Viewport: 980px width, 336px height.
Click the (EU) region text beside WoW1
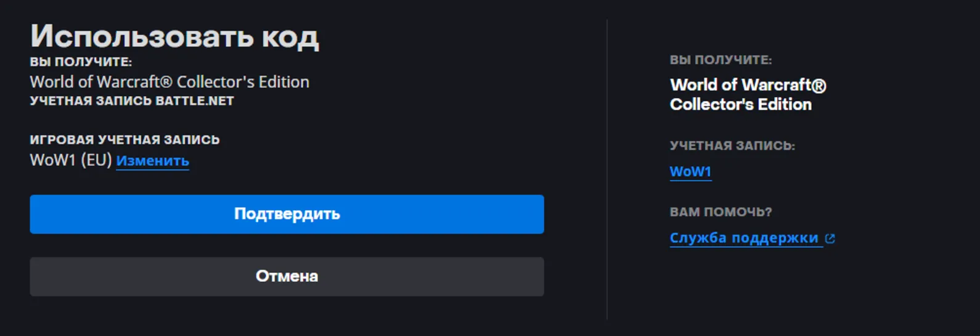[96, 160]
